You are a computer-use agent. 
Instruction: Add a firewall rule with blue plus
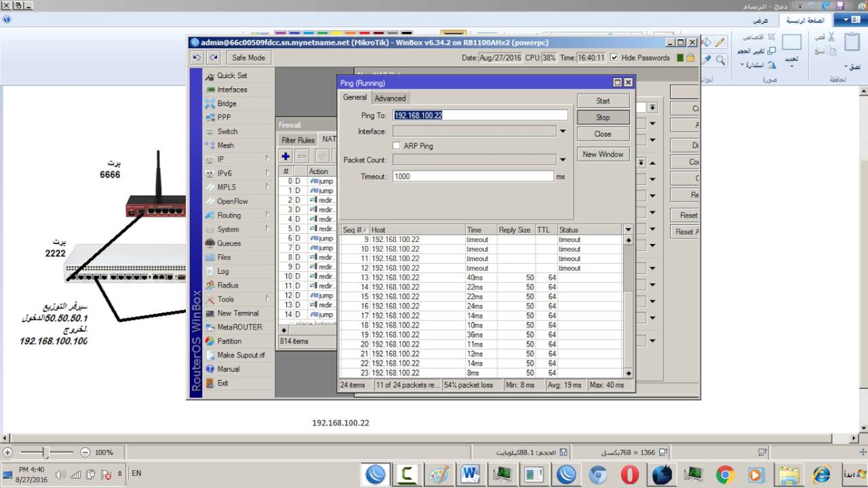tap(285, 156)
